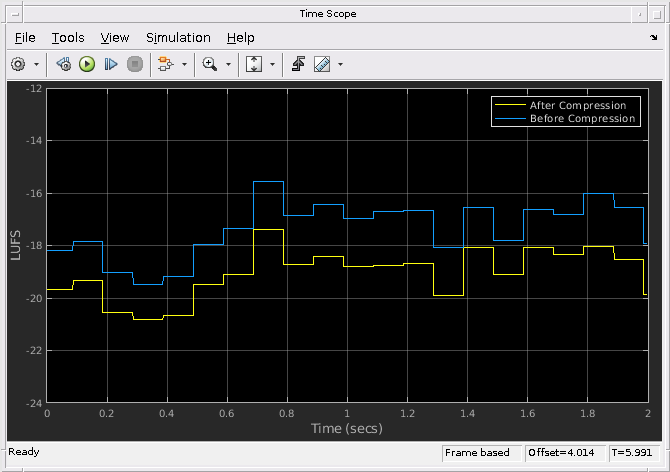Screen dimensions: 670x472
Task: Click the scale axes limits icon
Action: (x=254, y=64)
